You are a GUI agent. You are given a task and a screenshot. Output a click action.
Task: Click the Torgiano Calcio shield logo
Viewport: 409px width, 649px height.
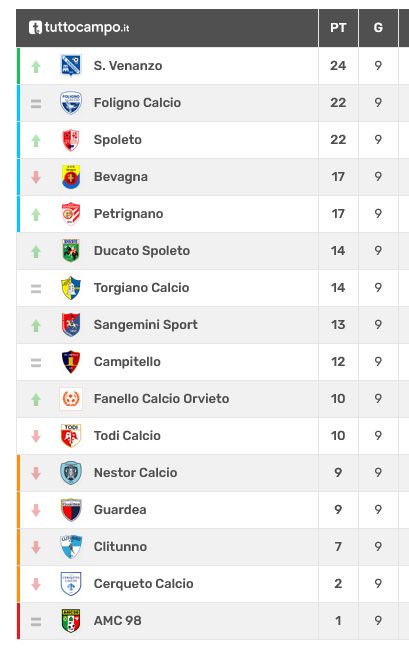click(71, 288)
